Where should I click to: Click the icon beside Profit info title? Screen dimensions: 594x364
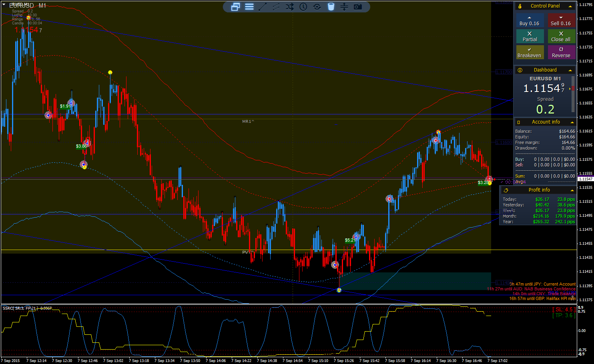point(506,190)
